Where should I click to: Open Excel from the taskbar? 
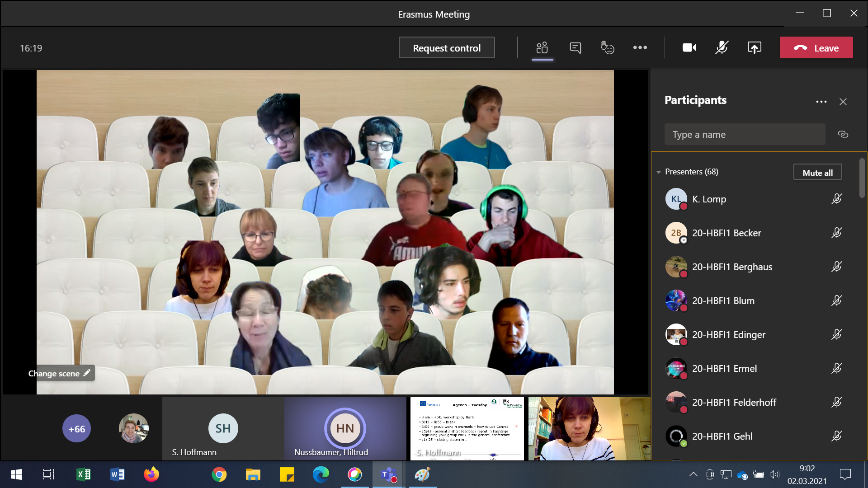click(84, 474)
